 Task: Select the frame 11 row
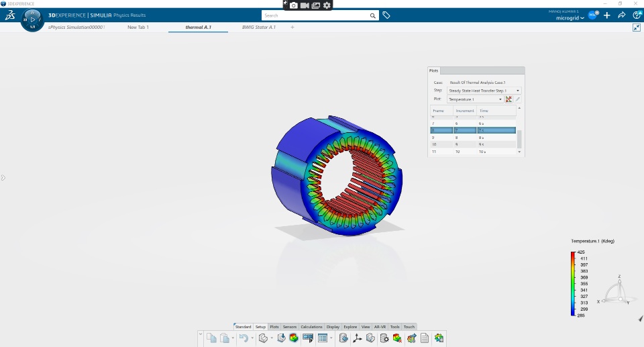[x=473, y=152]
